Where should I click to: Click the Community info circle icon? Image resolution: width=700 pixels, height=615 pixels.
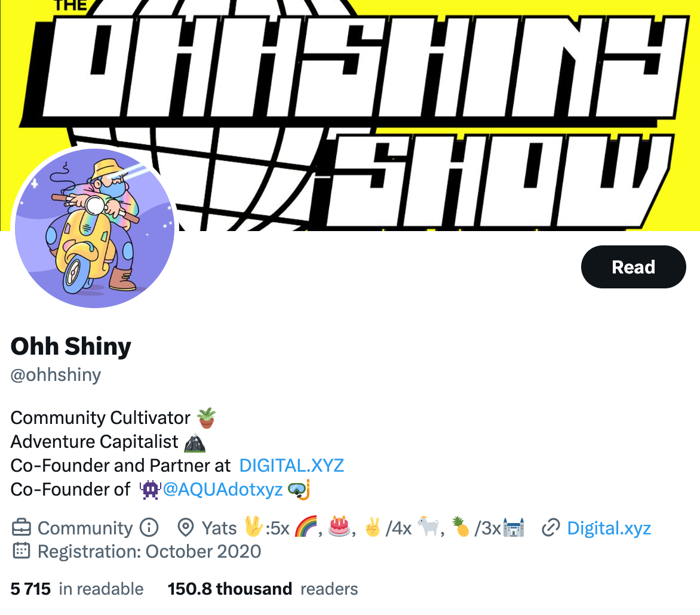click(149, 527)
